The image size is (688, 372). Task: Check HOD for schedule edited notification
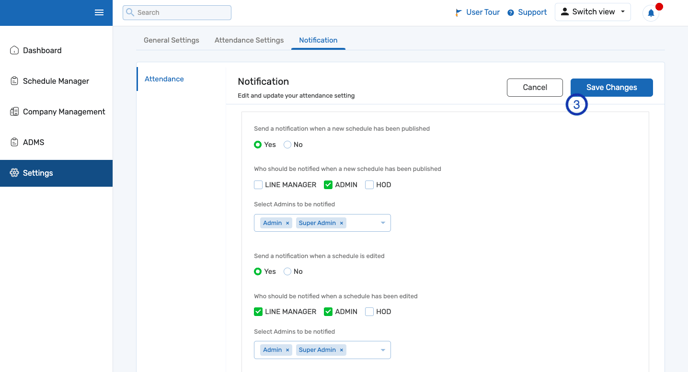click(369, 311)
